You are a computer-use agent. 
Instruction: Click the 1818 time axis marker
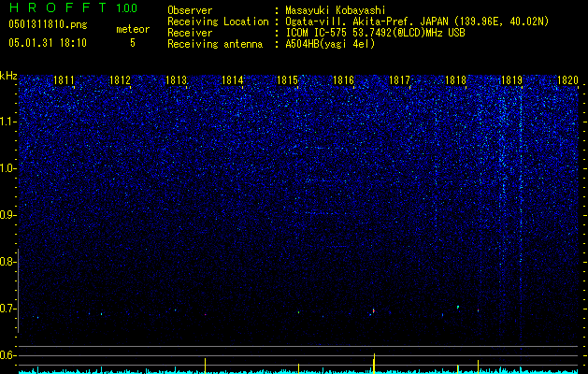pos(455,80)
